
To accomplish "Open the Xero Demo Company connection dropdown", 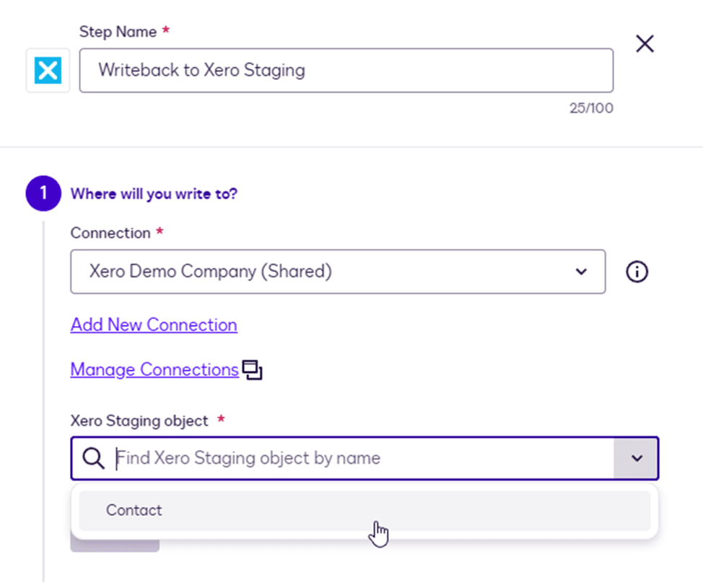I will 325,272.
